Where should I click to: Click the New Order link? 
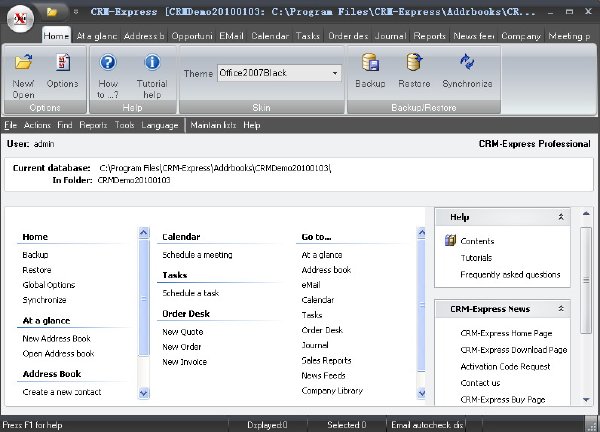point(181,347)
